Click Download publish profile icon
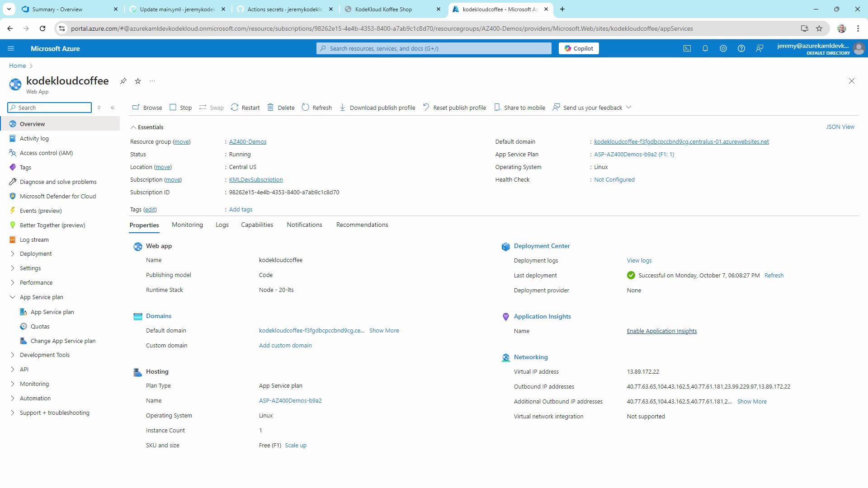Viewport: 868px width, 488px height. [x=343, y=108]
